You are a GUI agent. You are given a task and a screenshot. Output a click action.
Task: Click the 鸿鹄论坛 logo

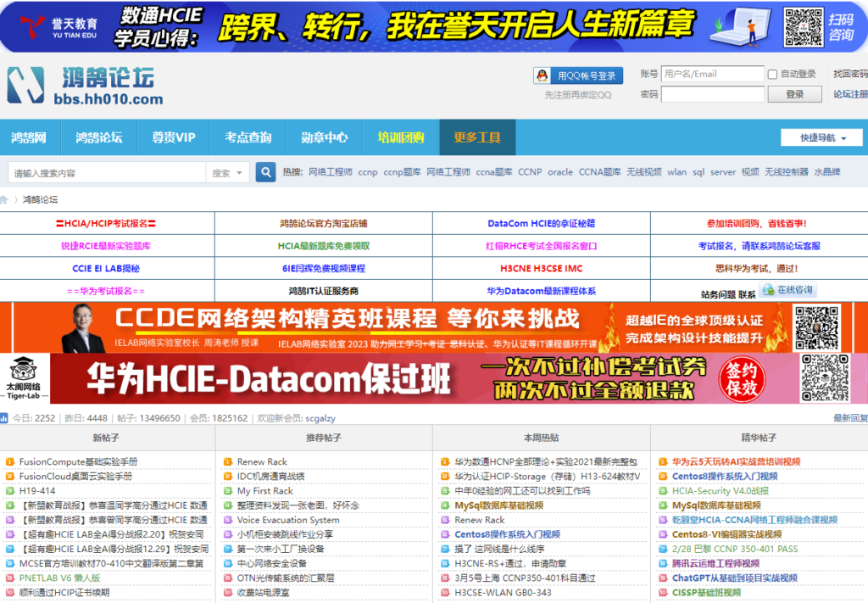coord(82,87)
